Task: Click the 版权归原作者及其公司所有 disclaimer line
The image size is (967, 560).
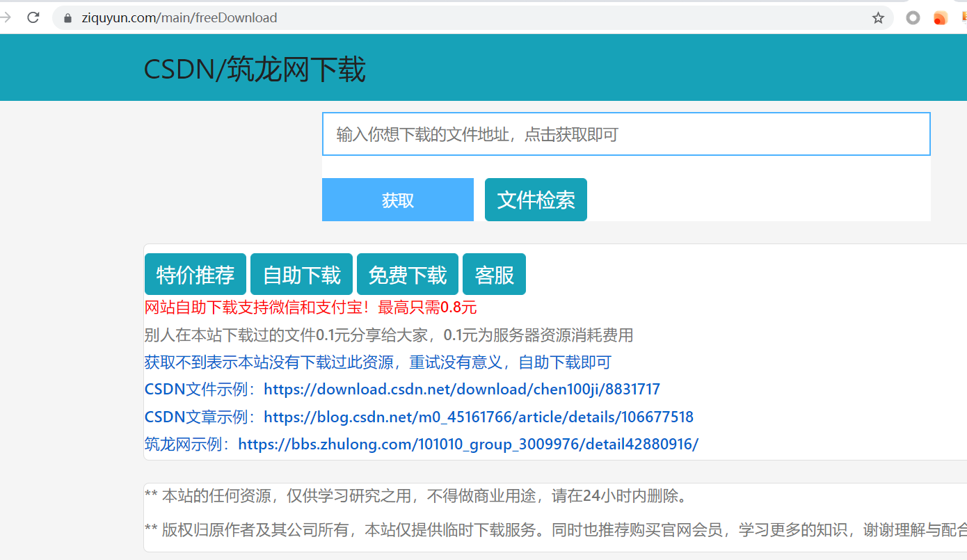Action: [555, 530]
